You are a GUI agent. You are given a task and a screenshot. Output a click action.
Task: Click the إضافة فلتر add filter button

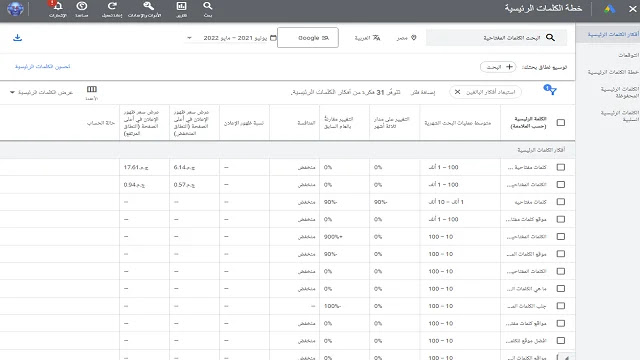coord(422,92)
